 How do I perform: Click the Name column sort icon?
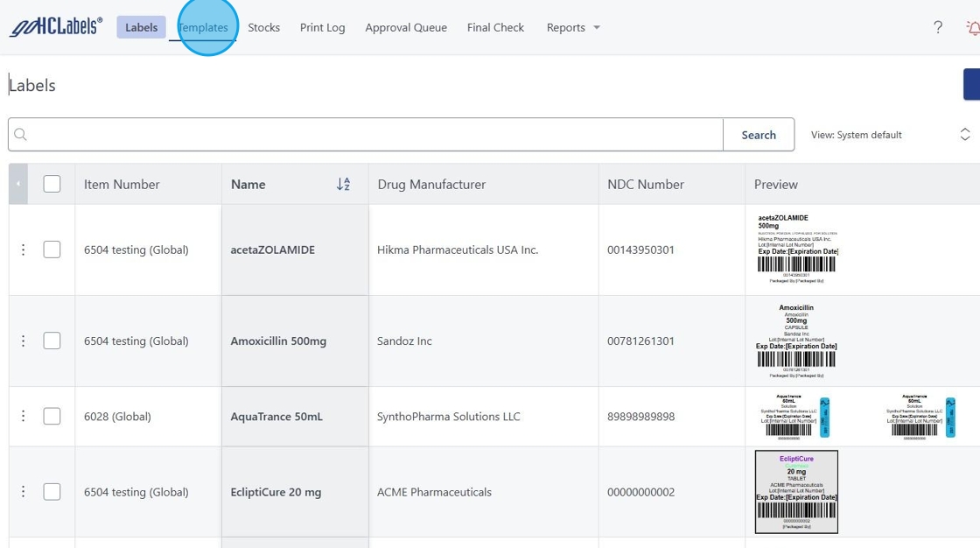tap(343, 184)
